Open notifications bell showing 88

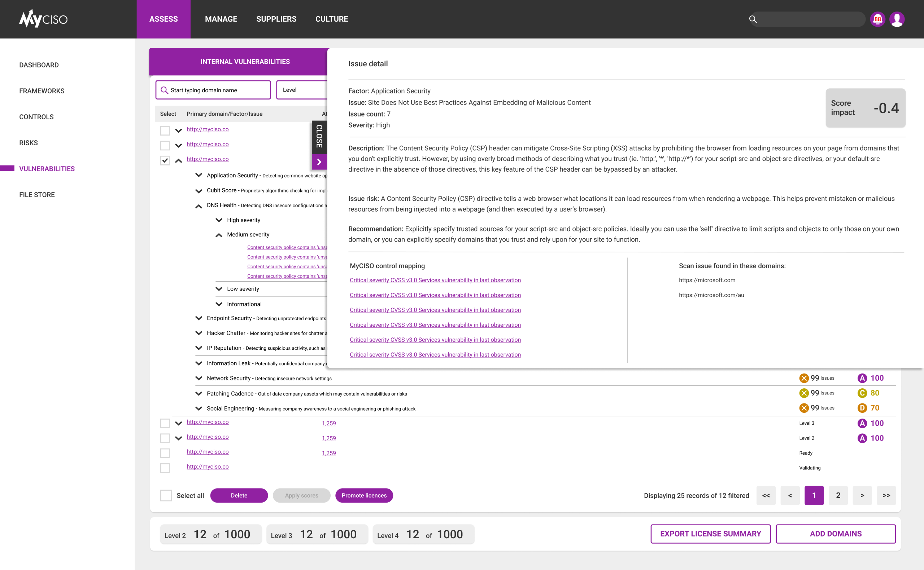(x=877, y=19)
